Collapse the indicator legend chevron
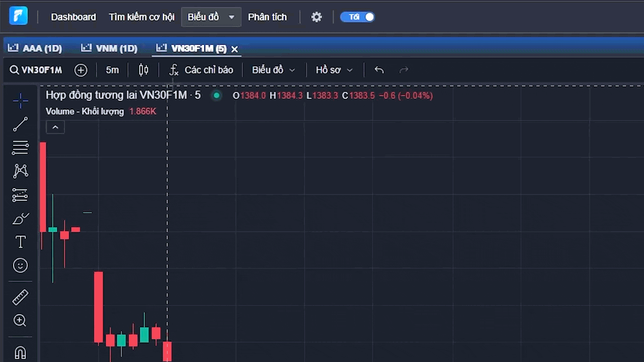Screen dimensions: 644x362 tap(55, 127)
